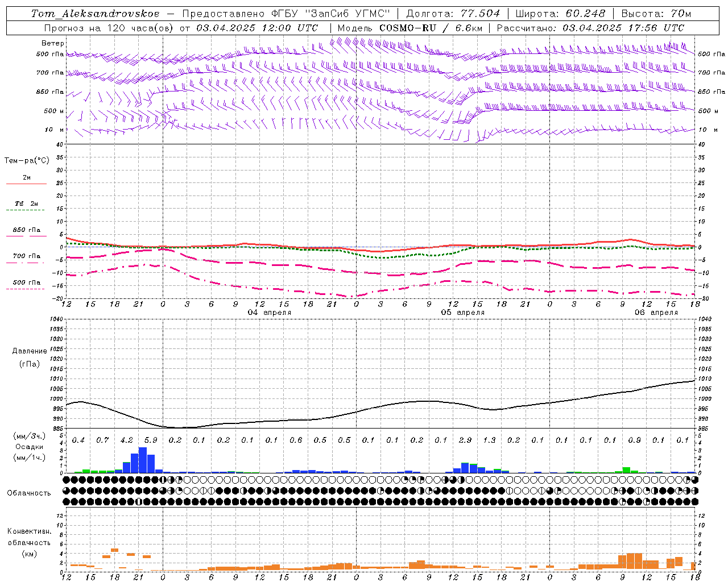Click the 3-hour precipitation value 0.4

tap(78, 440)
